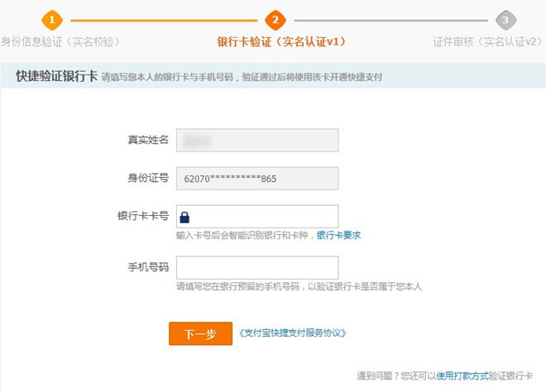Open the 支付宝快捷支付服务协议 link

292,333
